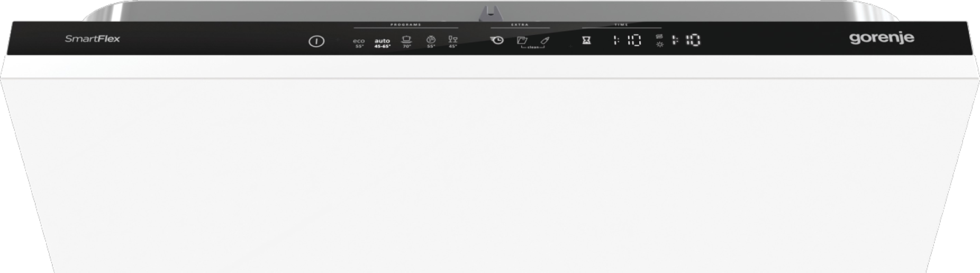This screenshot has height=273, width=980.
Task: Tap the salt refill indicator
Action: pos(659,37)
